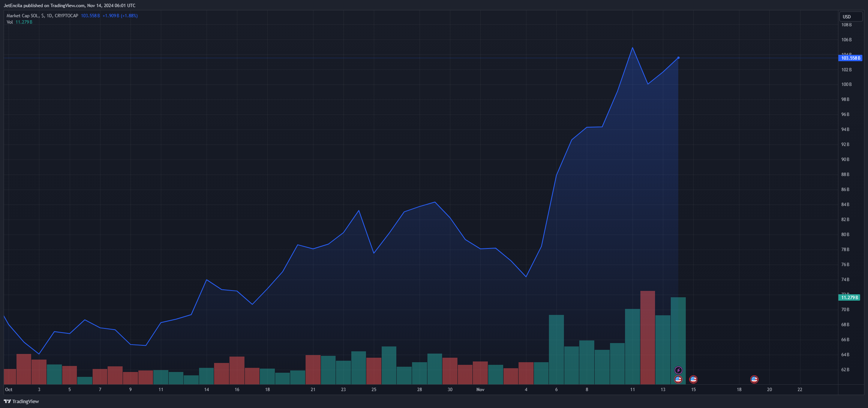Click the blue 103.558 B price label
The image size is (868, 408).
click(x=850, y=58)
